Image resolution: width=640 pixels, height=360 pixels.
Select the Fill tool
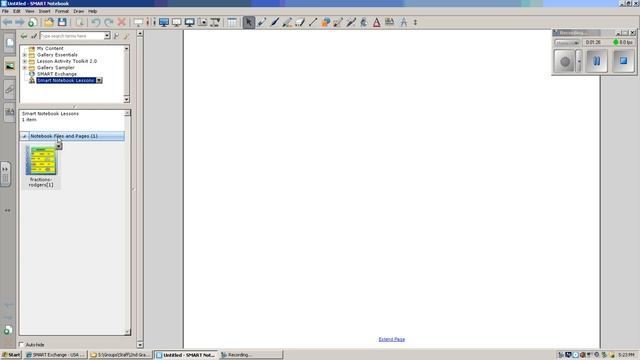coord(364,22)
